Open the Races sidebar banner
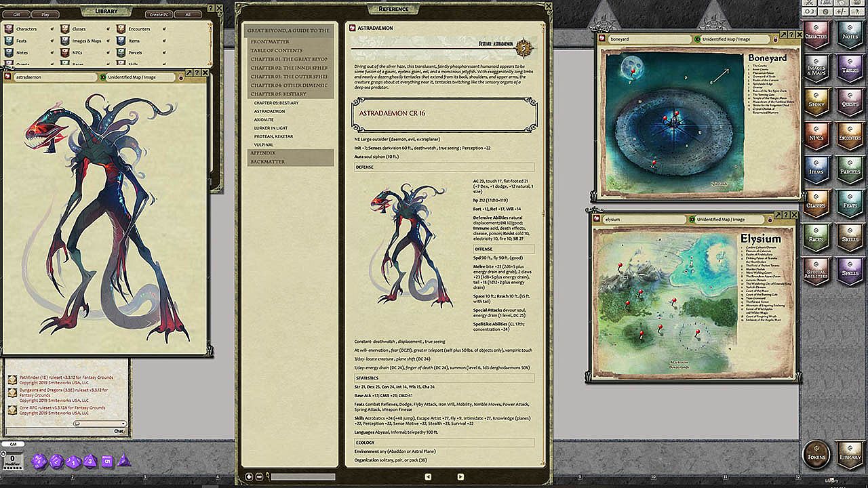The height and width of the screenshot is (488, 868). coord(816,238)
